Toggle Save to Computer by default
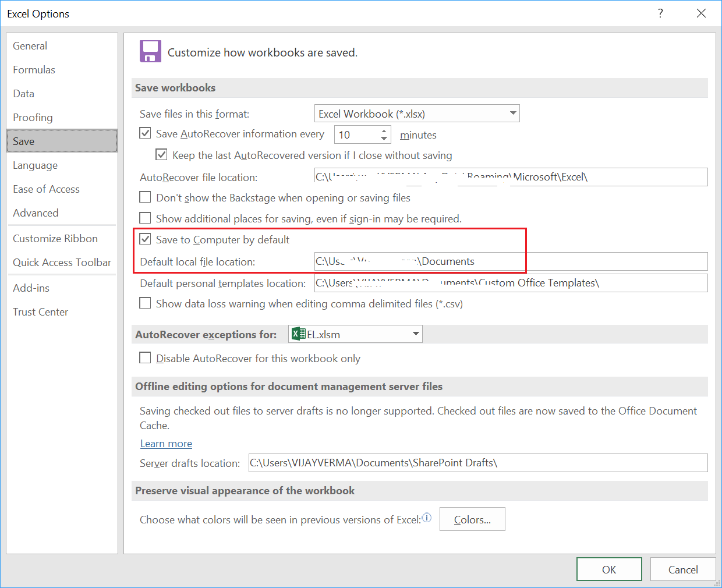722x588 pixels. (145, 239)
